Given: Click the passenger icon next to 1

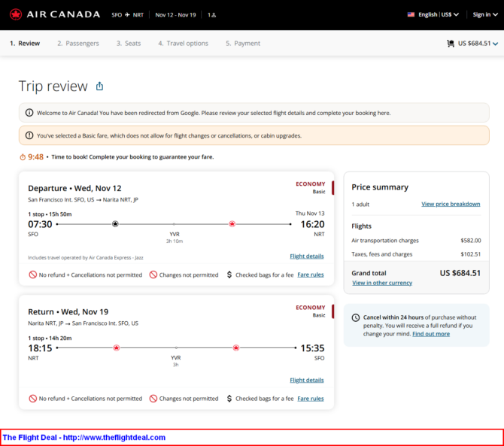Looking at the screenshot, I should coord(214,15).
